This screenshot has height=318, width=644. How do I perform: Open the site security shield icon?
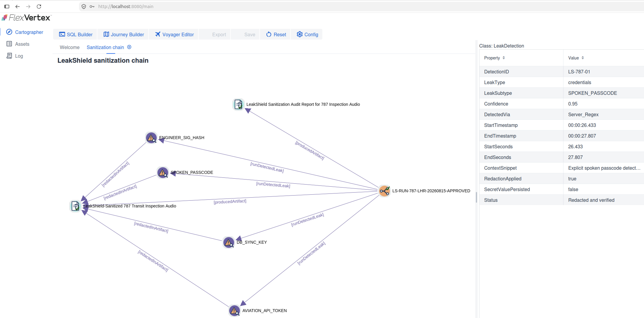84,7
